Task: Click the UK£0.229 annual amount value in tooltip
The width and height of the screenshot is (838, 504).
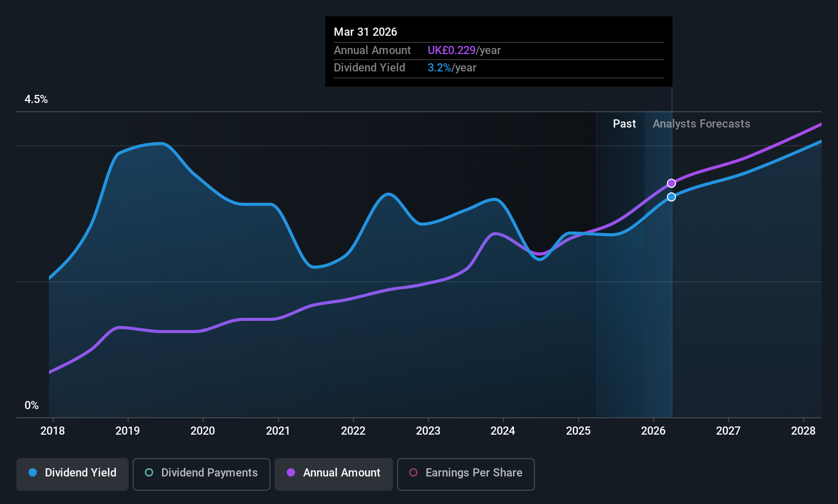Action: coord(452,50)
